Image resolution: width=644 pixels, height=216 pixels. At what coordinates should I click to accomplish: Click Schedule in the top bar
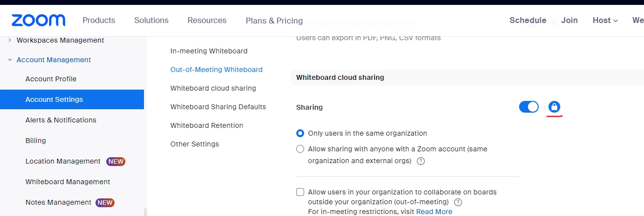(527, 21)
